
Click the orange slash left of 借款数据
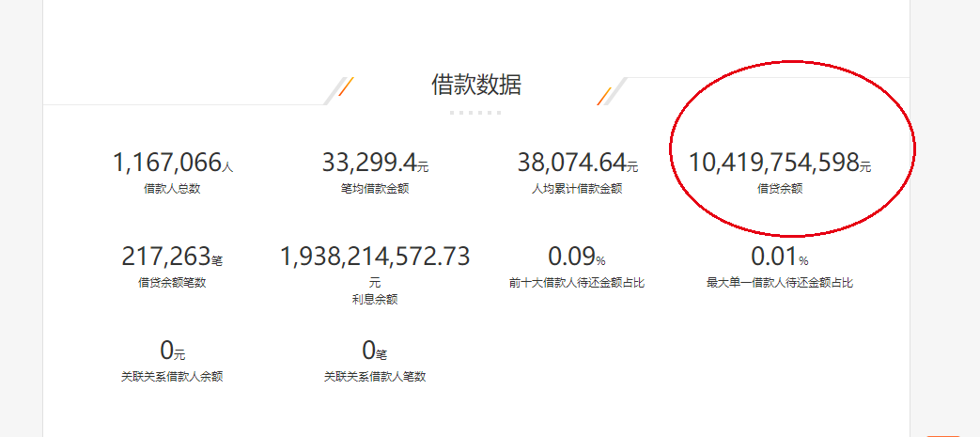(x=345, y=87)
